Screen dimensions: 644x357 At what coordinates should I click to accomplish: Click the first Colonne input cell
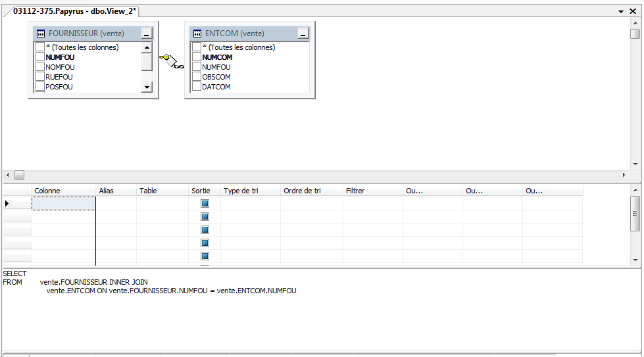64,204
